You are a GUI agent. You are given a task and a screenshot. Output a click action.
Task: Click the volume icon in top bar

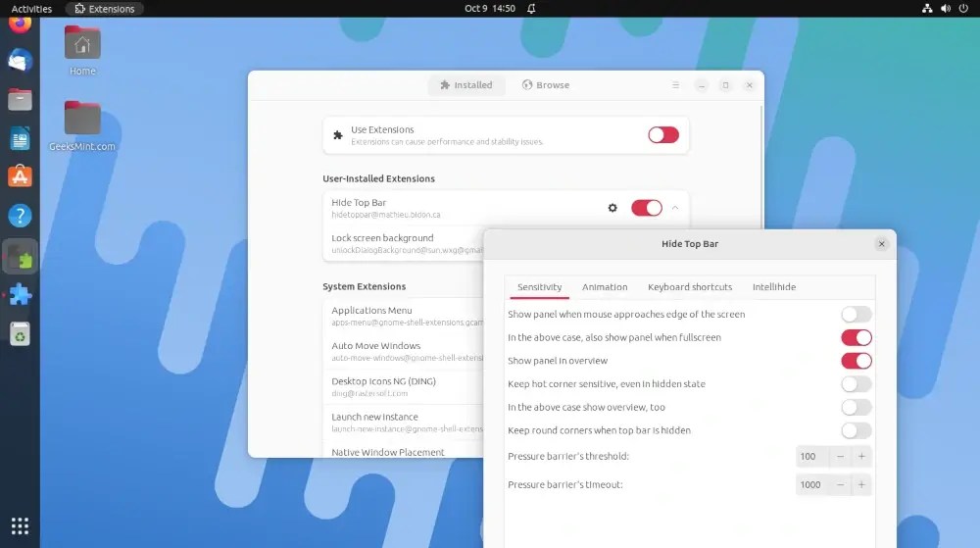coord(946,8)
